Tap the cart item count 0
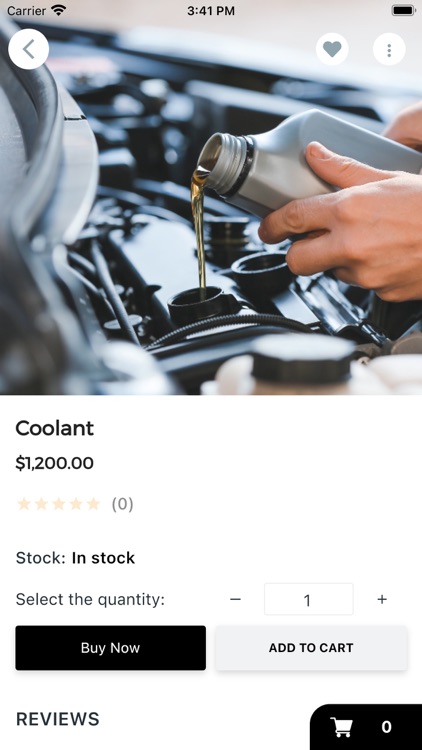 [x=387, y=727]
